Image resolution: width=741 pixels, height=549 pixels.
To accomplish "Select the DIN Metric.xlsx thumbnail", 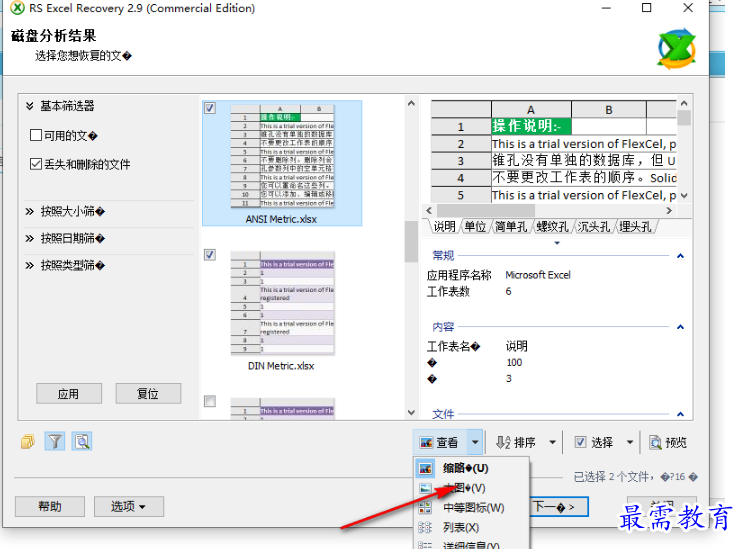I will click(282, 303).
